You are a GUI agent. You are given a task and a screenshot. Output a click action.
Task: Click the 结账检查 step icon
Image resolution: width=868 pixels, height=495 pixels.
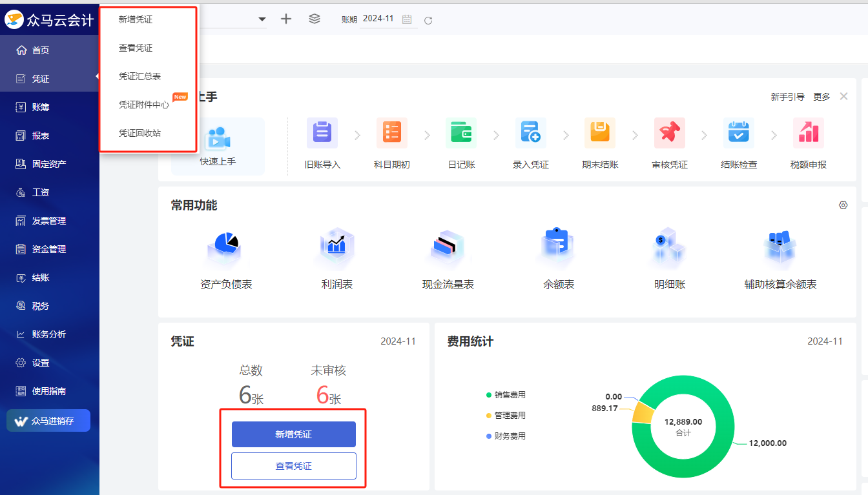(739, 133)
